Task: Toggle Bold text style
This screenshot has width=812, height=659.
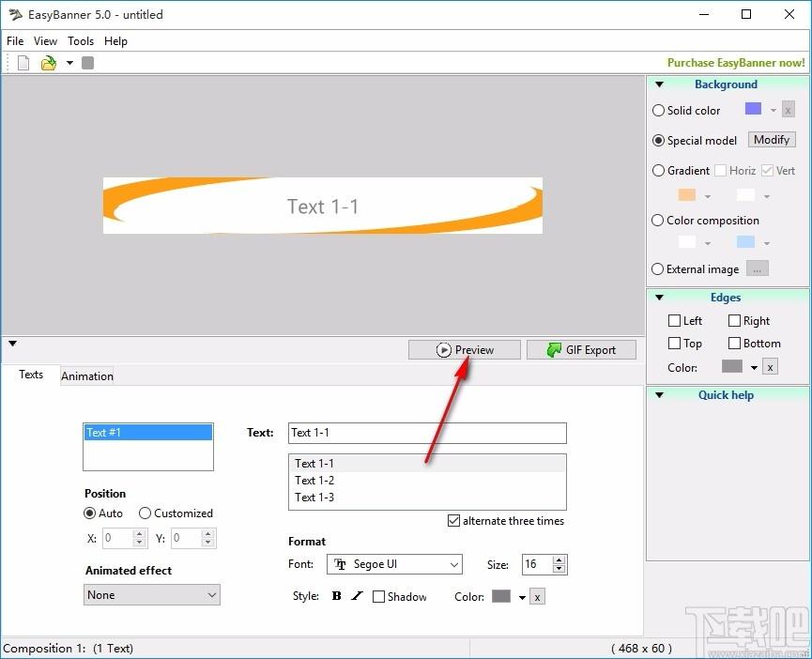Action: [x=337, y=596]
